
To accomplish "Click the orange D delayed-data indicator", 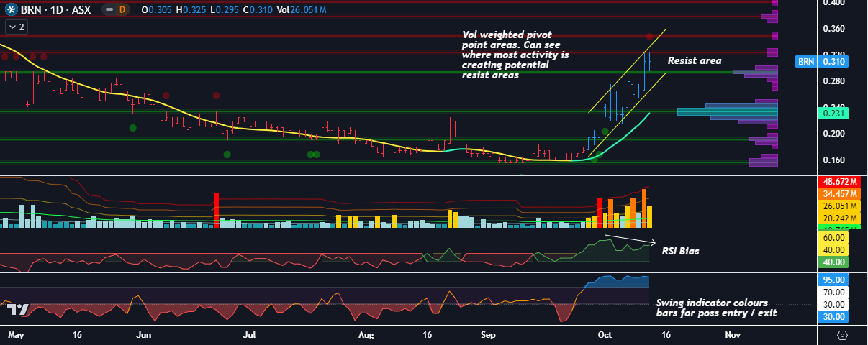I will point(122,10).
